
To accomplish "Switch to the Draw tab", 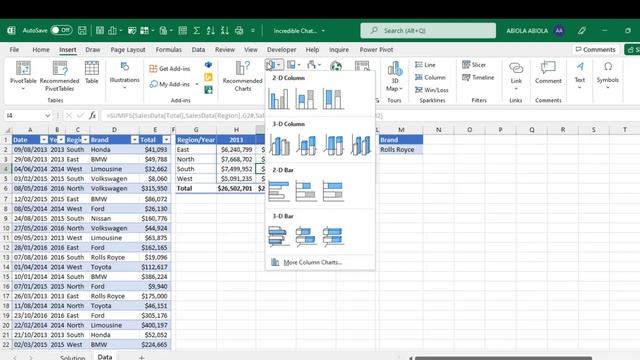I will pos(93,49).
